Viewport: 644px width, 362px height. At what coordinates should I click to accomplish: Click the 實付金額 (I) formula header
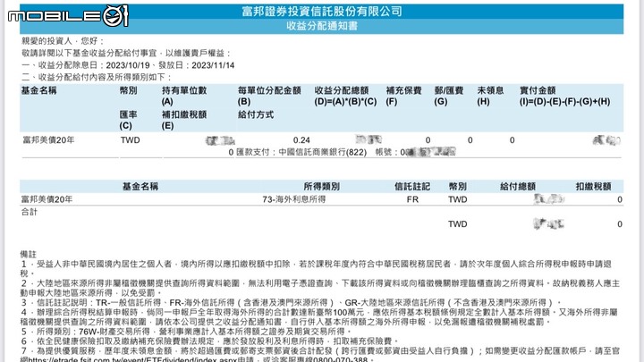point(564,96)
